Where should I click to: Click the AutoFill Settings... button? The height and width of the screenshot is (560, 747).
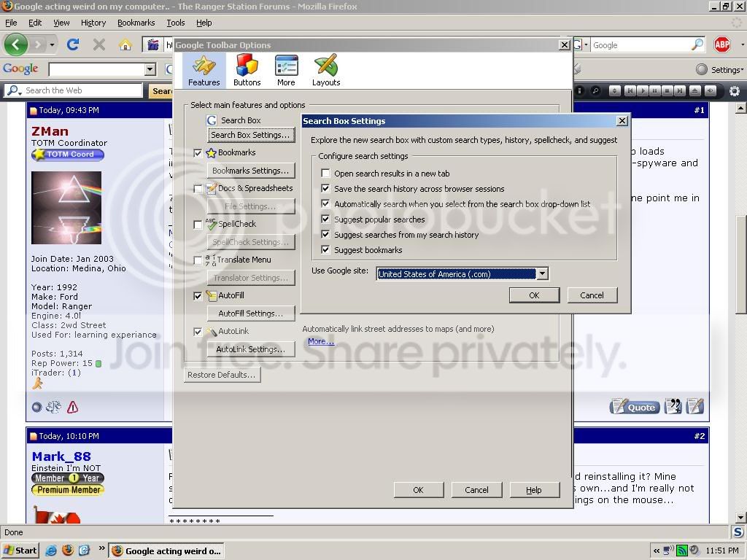point(251,314)
